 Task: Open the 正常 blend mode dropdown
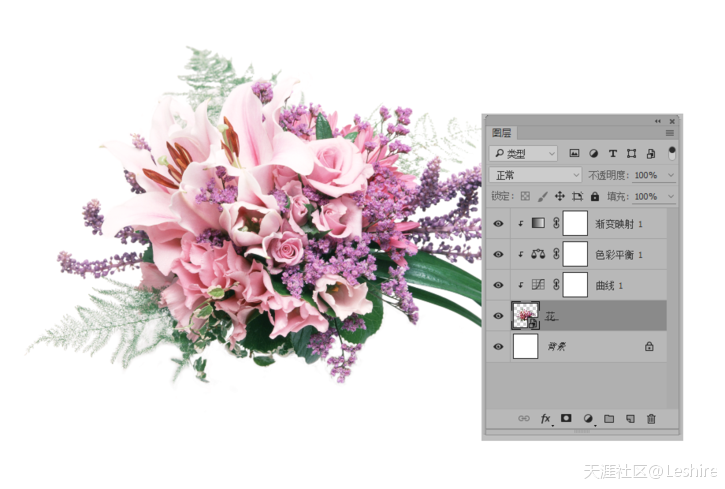(535, 175)
